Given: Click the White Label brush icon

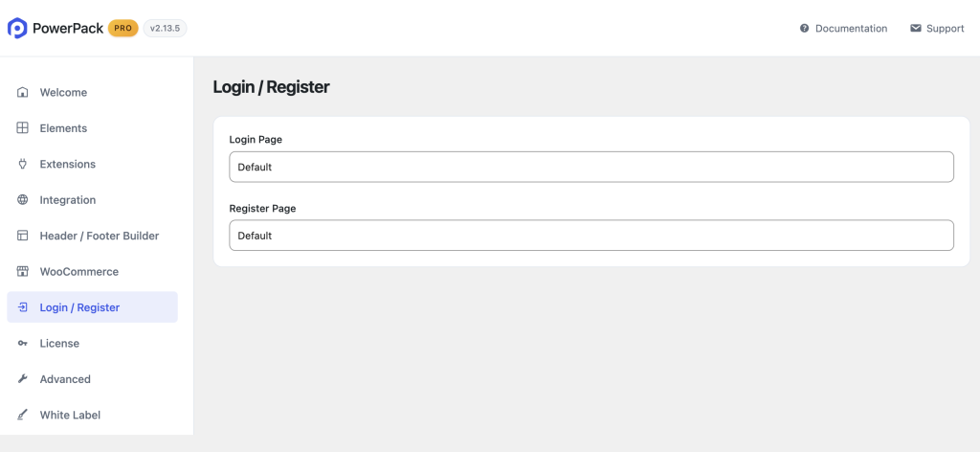Looking at the screenshot, I should pyautogui.click(x=23, y=415).
